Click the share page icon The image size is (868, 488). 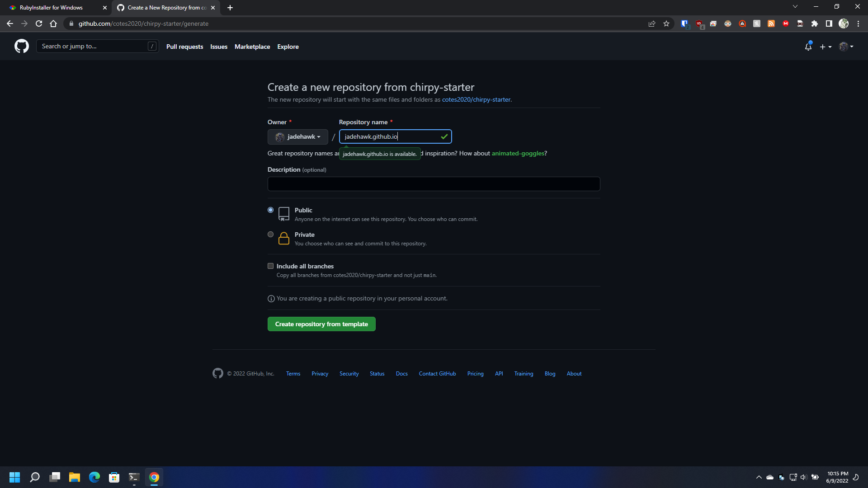[x=652, y=23]
